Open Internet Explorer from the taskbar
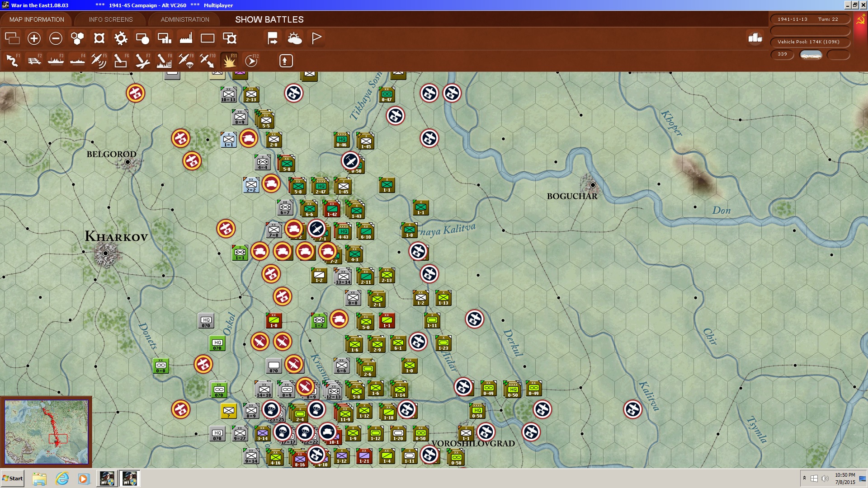The height and width of the screenshot is (488, 868). 62,479
